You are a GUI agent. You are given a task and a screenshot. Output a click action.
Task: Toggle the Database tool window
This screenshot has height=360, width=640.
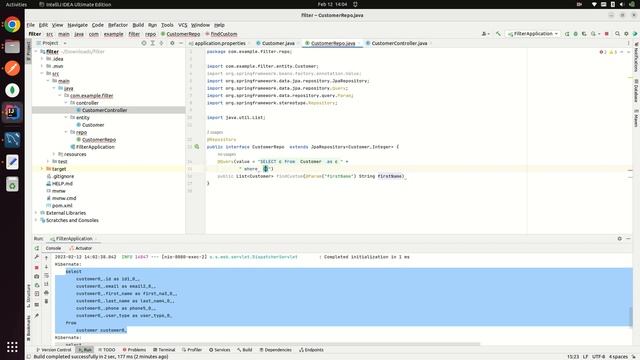[636, 90]
